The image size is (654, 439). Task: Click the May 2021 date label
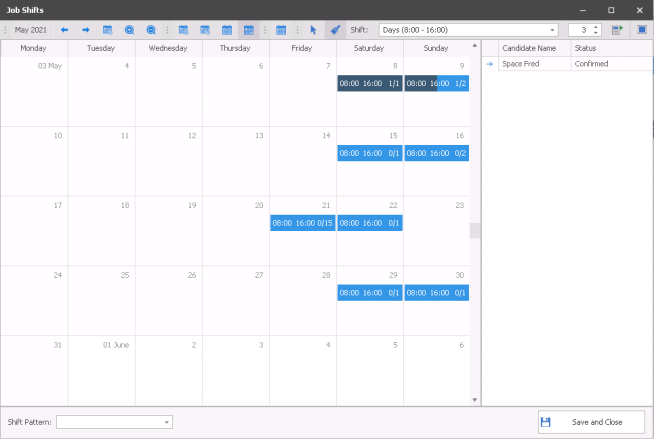click(31, 30)
